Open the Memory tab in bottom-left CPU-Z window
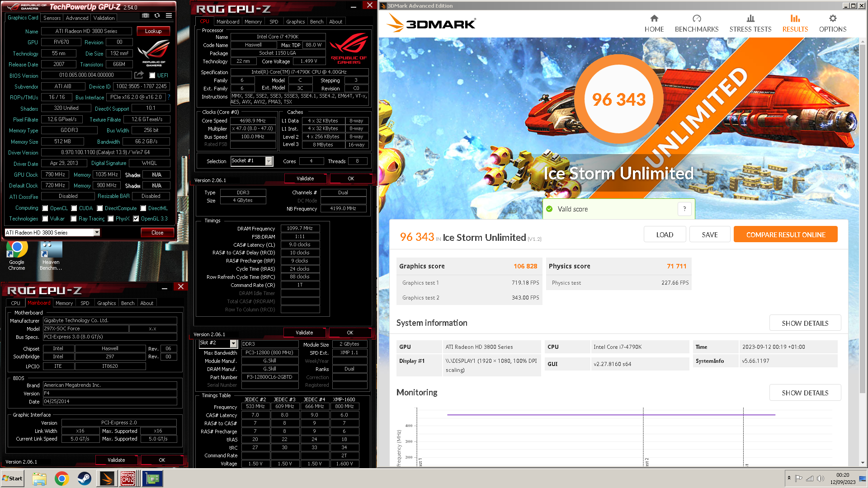868x488 pixels. 64,303
